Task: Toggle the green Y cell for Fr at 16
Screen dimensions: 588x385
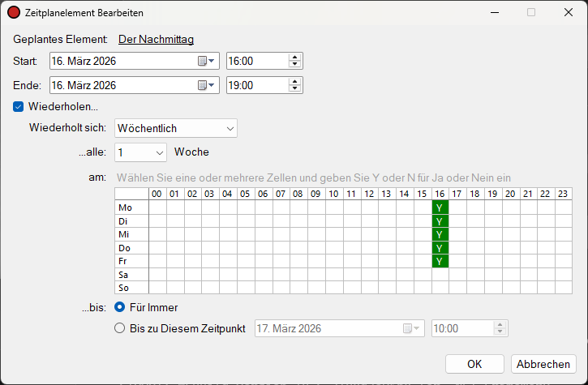Action: 440,261
